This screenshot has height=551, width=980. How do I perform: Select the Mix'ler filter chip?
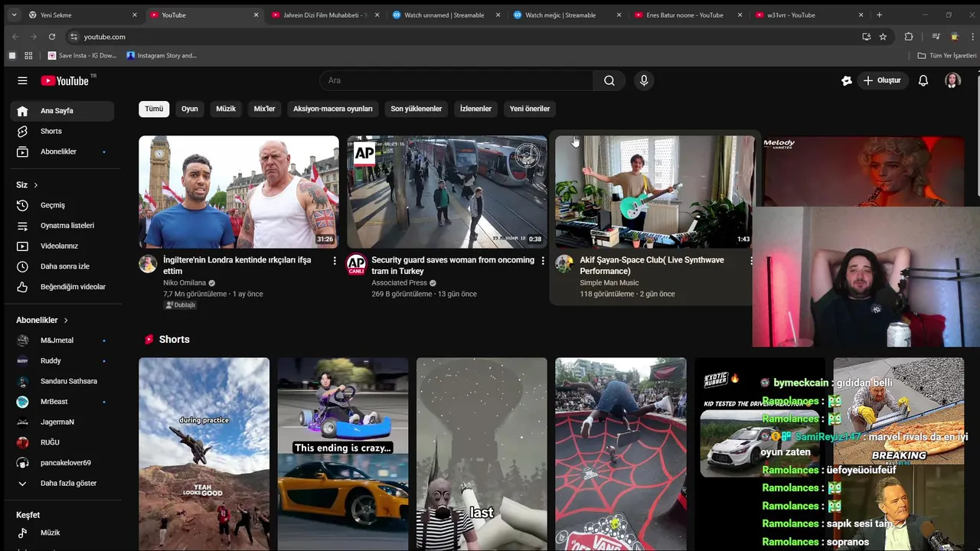click(x=264, y=109)
